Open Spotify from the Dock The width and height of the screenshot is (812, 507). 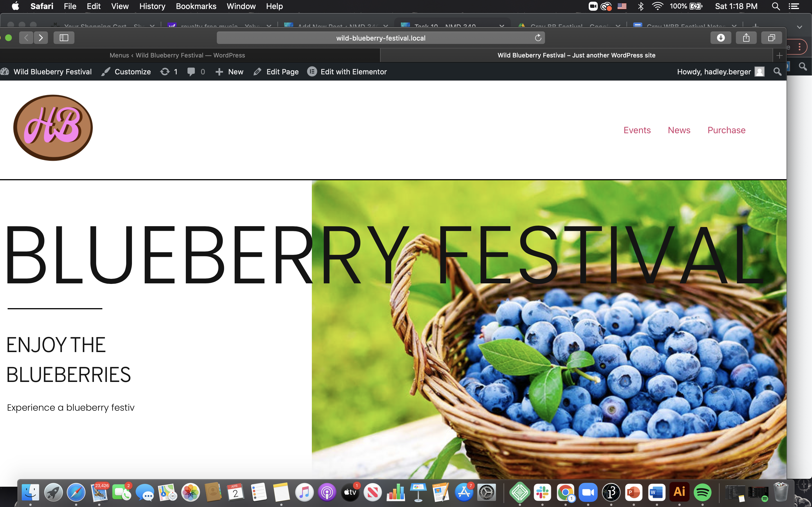(702, 492)
